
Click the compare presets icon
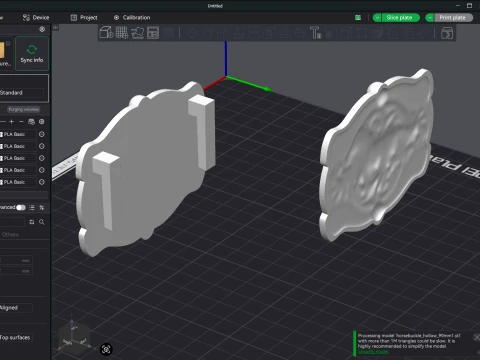click(x=42, y=207)
